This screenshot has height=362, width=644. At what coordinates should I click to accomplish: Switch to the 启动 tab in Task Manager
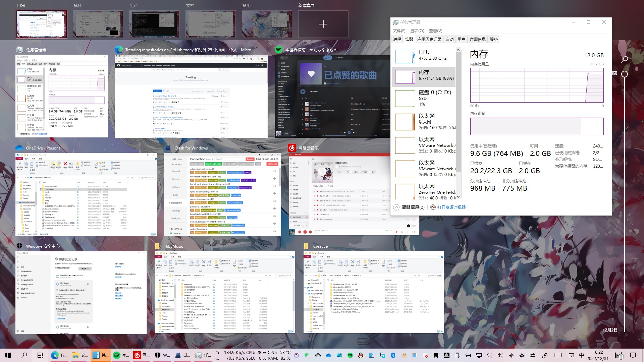click(x=449, y=39)
